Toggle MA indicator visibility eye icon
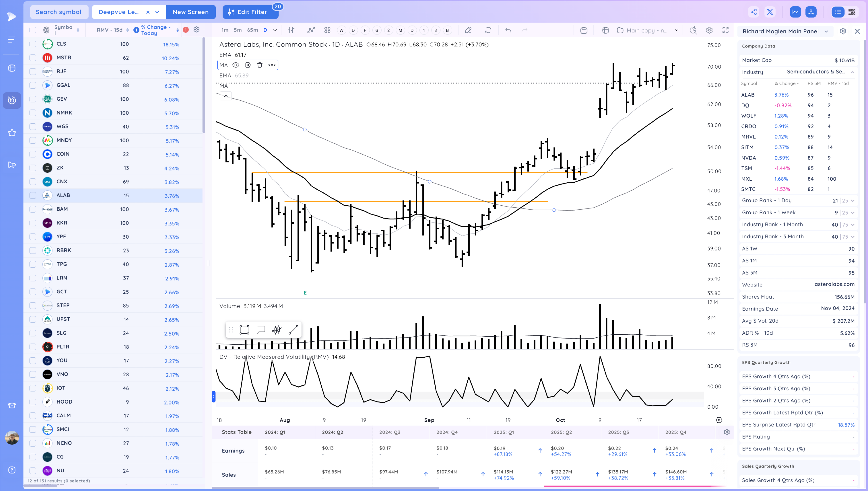868x491 pixels. tap(236, 65)
